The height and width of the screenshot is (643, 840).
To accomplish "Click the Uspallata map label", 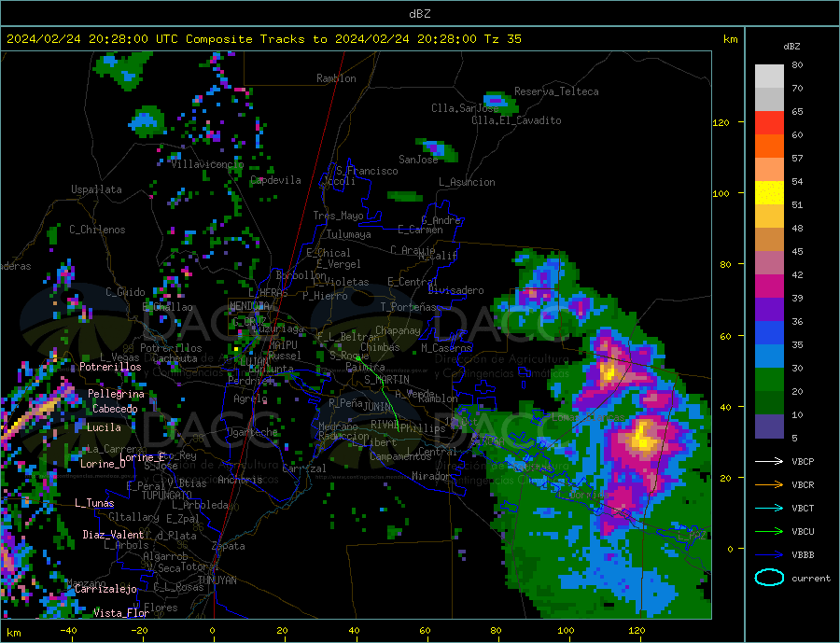I will click(96, 189).
